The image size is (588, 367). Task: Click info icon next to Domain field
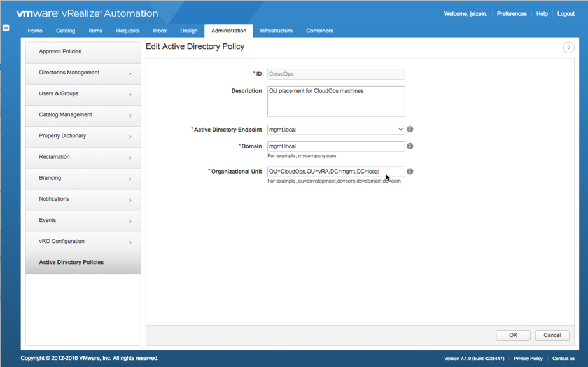pyautogui.click(x=410, y=146)
